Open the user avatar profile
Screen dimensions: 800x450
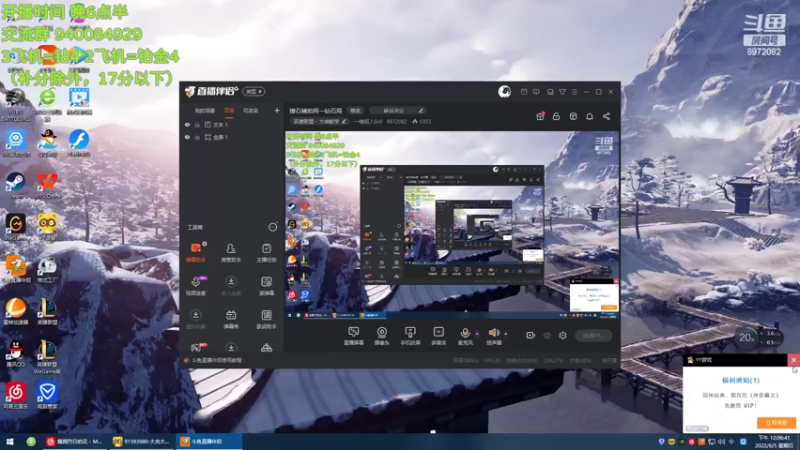point(505,92)
